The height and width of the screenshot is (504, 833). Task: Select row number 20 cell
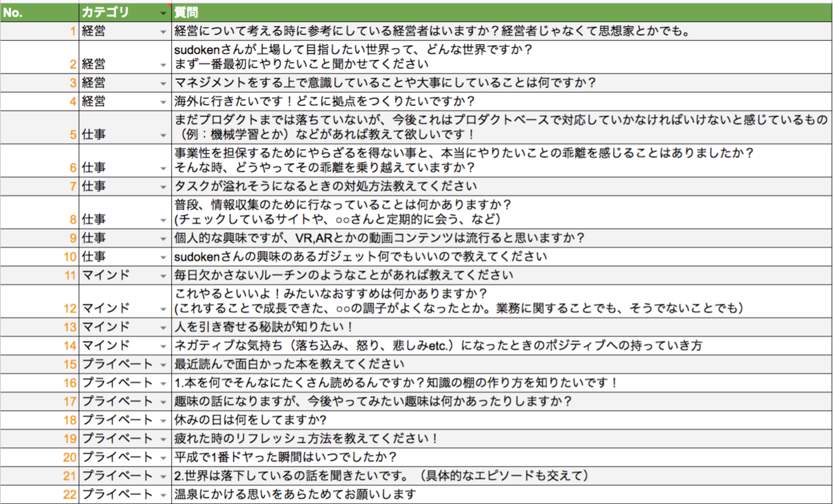(x=39, y=457)
